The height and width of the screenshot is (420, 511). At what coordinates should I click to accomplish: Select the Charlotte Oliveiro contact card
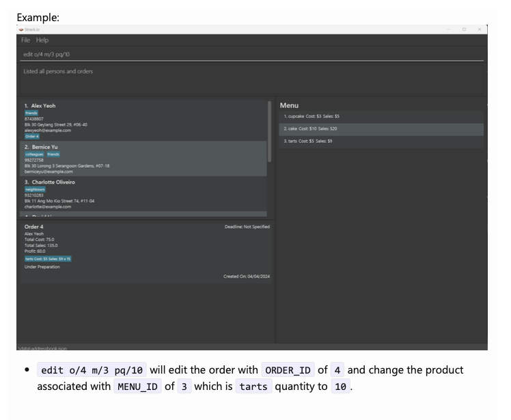coord(143,194)
